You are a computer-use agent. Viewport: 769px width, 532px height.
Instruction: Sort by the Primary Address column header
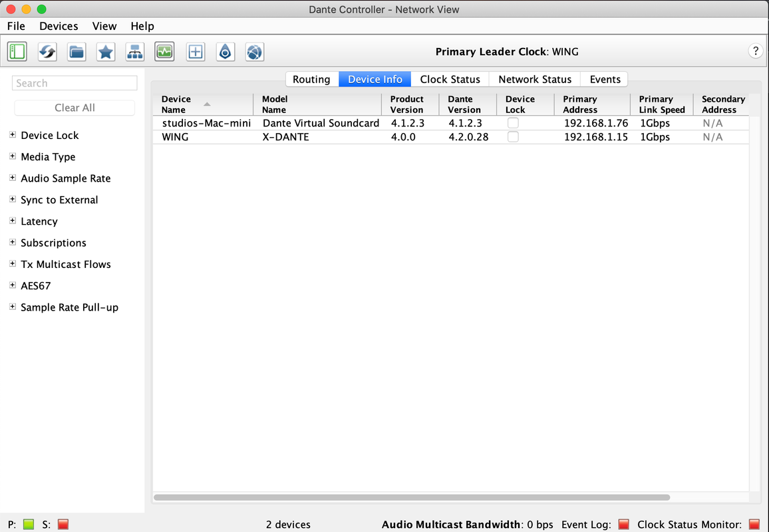pyautogui.click(x=592, y=104)
